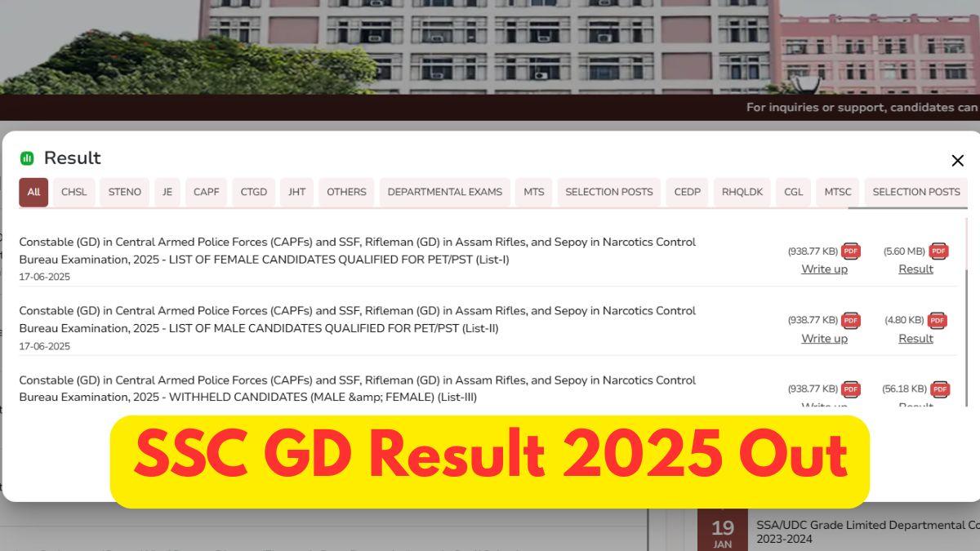Viewport: 980px width, 551px height.
Task: Switch to the OTHERS tab
Action: [x=346, y=192]
